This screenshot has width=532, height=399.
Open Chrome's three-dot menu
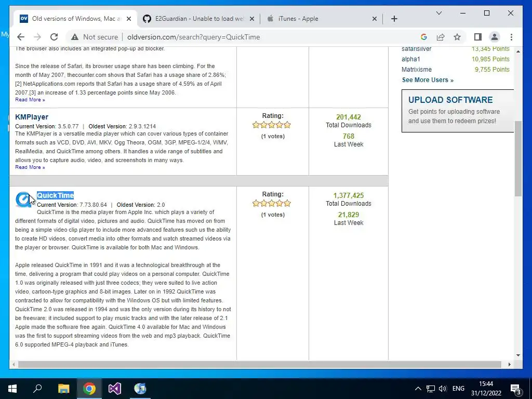[511, 37]
